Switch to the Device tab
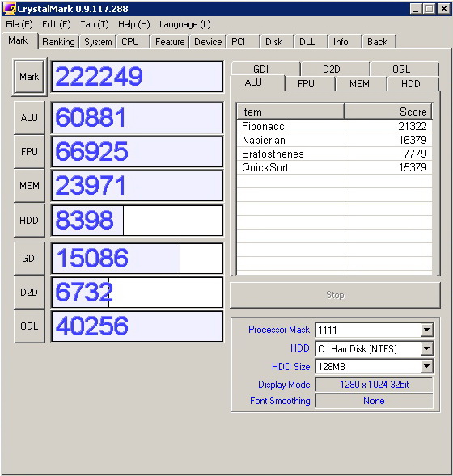 [208, 41]
